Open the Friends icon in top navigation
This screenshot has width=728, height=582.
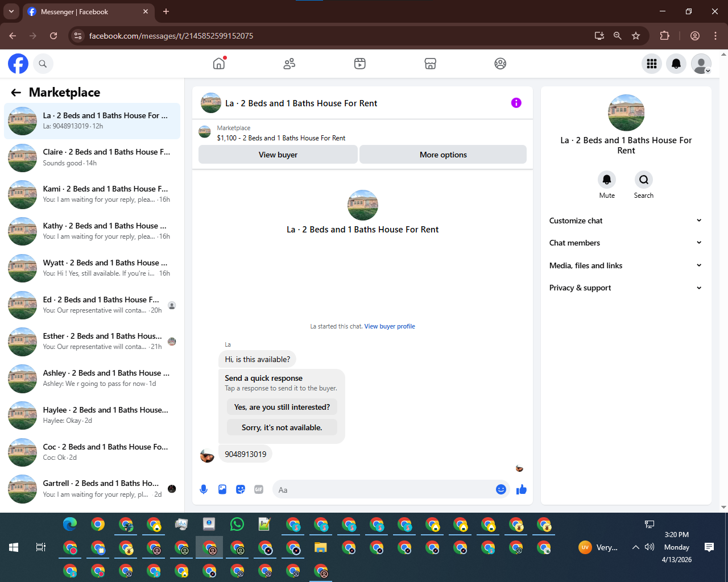tap(289, 64)
